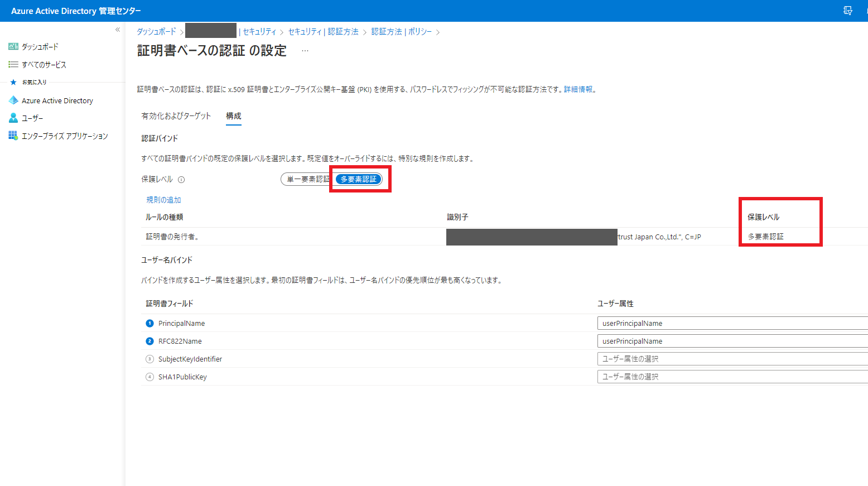Click the お気に入り label in the sidebar
This screenshot has height=486, width=868.
tap(34, 82)
